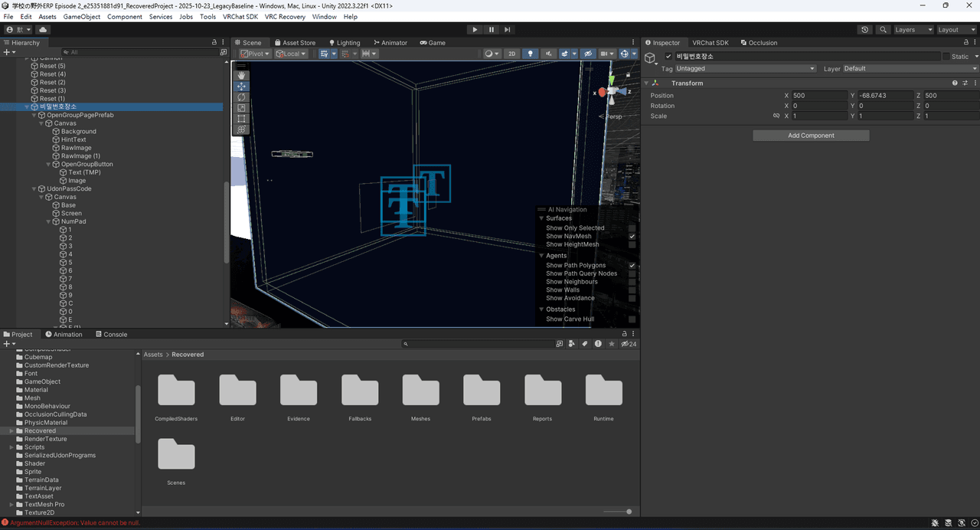This screenshot has height=530, width=980.
Task: Click the Pause button
Action: [x=492, y=30]
